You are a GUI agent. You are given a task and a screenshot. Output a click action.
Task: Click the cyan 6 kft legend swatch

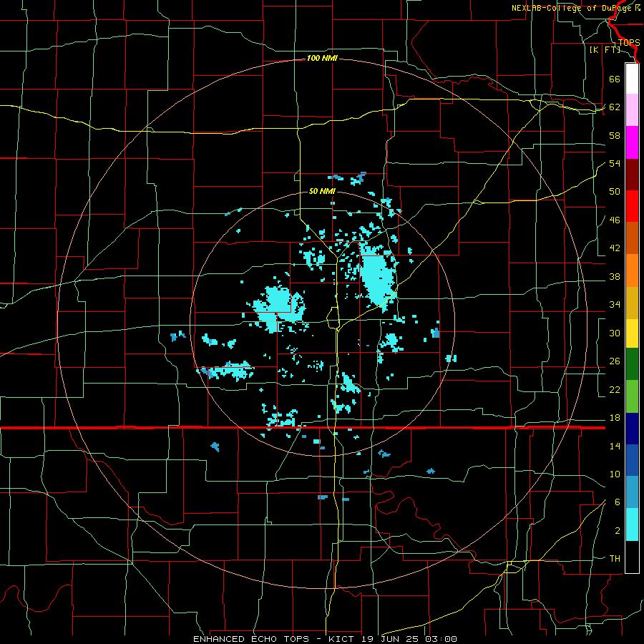(x=632, y=525)
